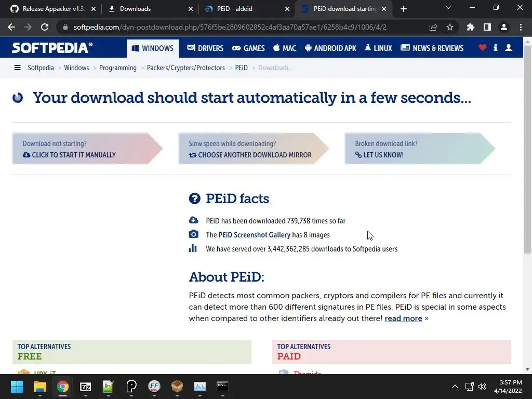532x399 pixels.
Task: Click the camera icon next to gallery
Action: (193, 234)
